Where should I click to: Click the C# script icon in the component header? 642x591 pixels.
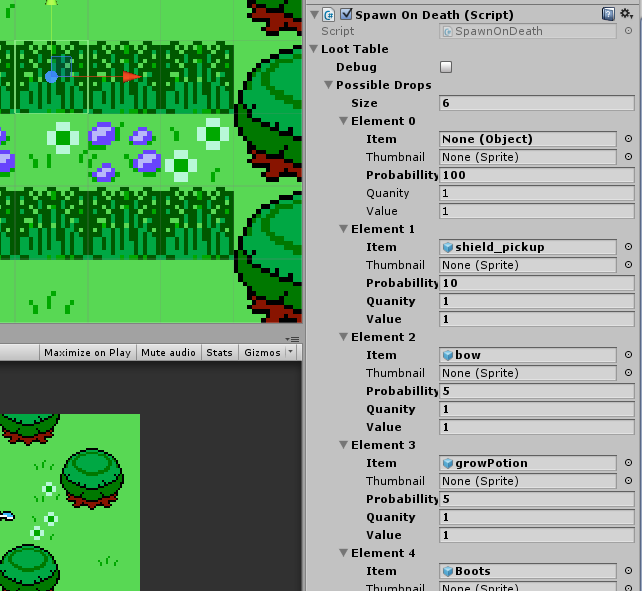tap(328, 15)
